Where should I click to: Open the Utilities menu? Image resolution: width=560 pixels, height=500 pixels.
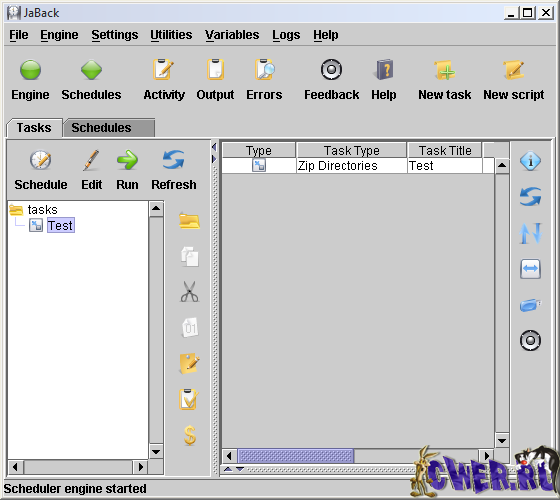171,35
